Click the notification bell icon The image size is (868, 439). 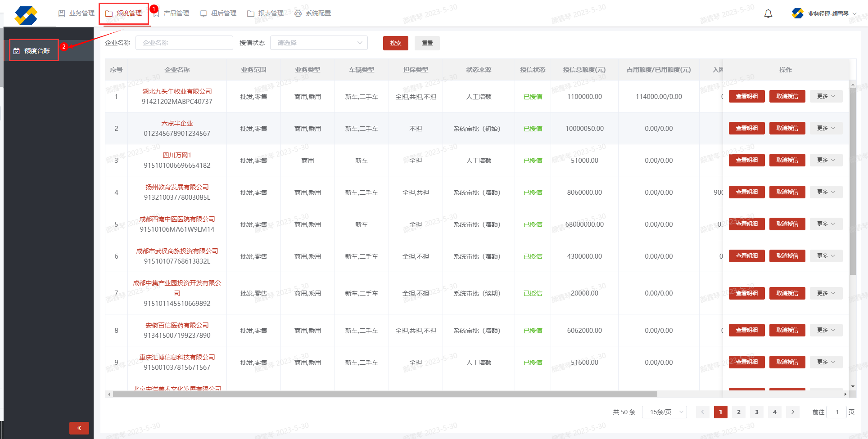pos(768,13)
